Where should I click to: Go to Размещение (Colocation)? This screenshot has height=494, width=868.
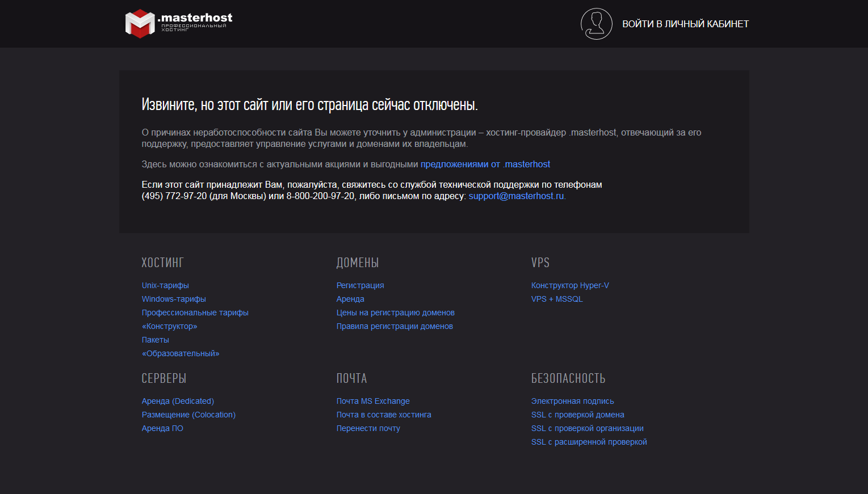188,415
